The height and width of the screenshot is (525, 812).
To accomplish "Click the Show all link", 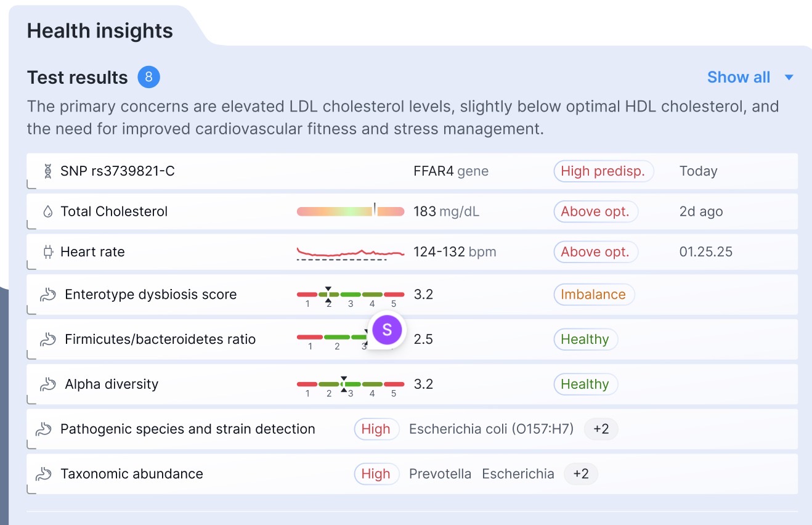I will (739, 77).
